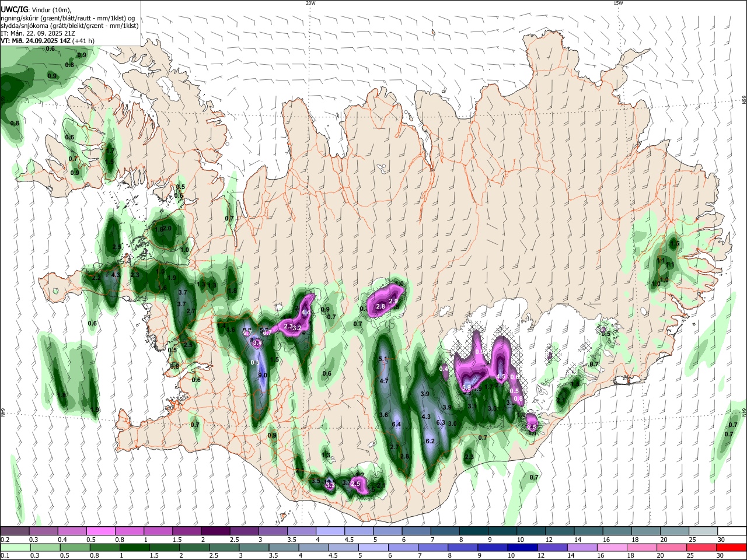Click the '20W' longitude label at top
The image size is (747, 560).
click(310, 3)
